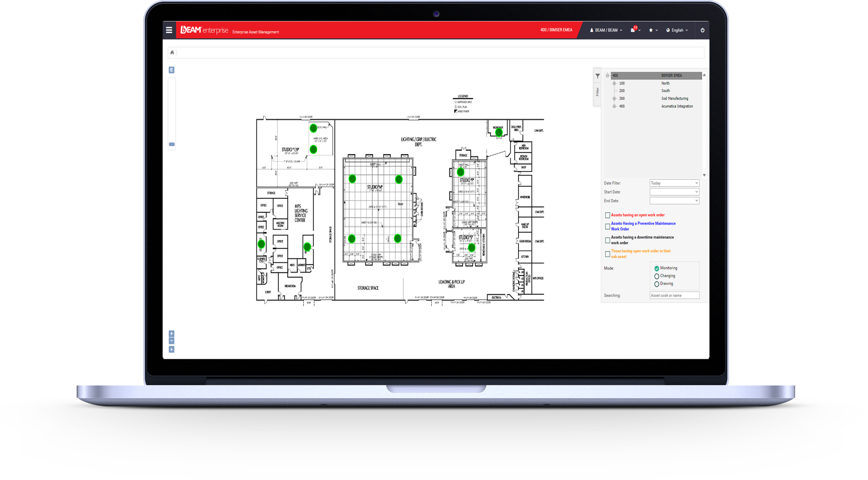Expand the 300 Sod Manufacturing node
This screenshot has height=480, width=868.
pos(614,98)
